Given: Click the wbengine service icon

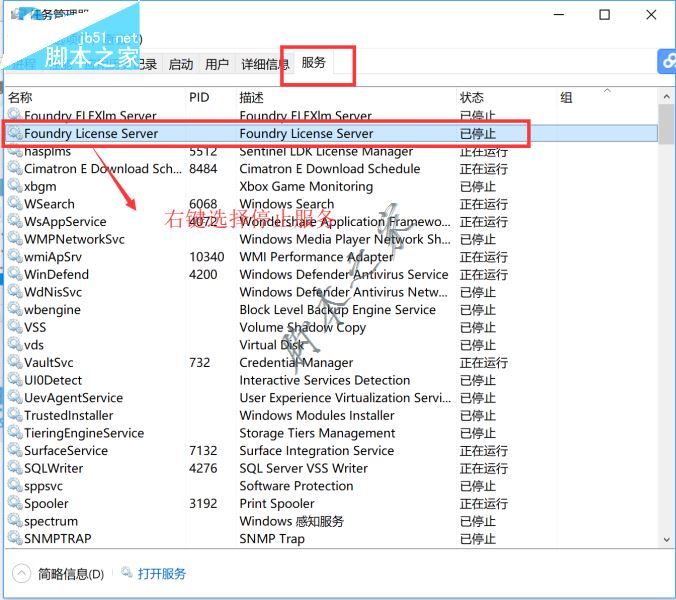Looking at the screenshot, I should (x=15, y=309).
